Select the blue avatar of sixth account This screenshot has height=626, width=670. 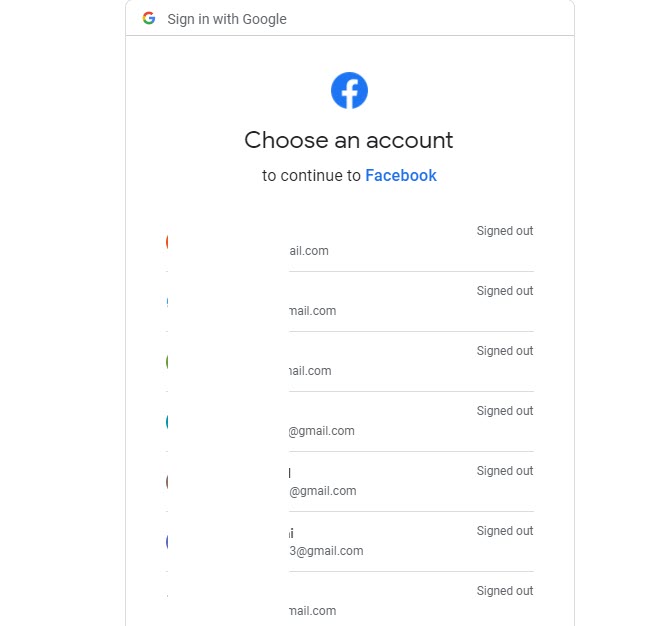(x=168, y=541)
